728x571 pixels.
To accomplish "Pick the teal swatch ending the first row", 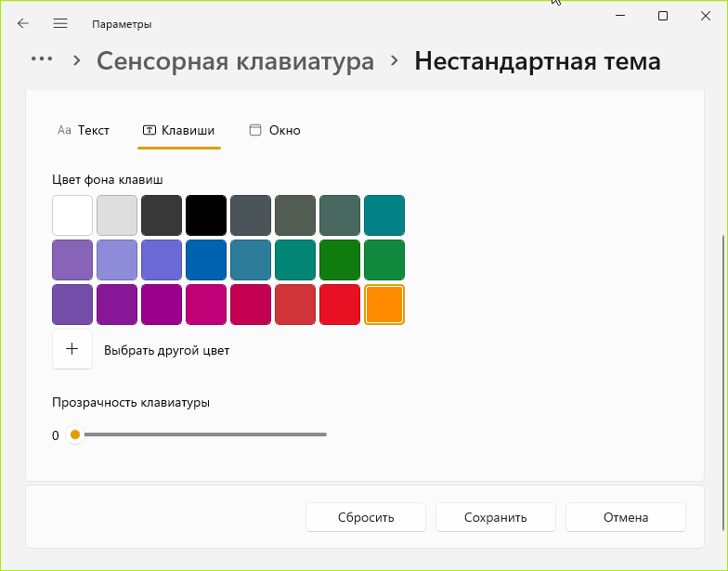I will pyautogui.click(x=384, y=215).
